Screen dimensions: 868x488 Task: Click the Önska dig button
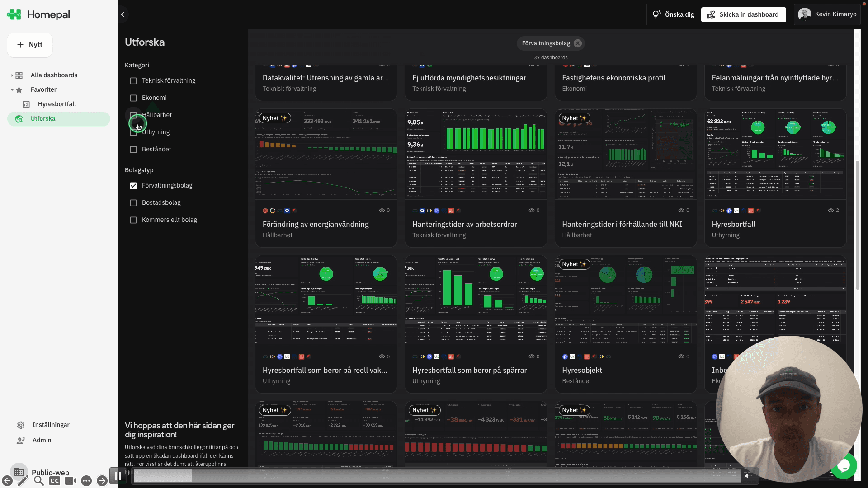673,14
